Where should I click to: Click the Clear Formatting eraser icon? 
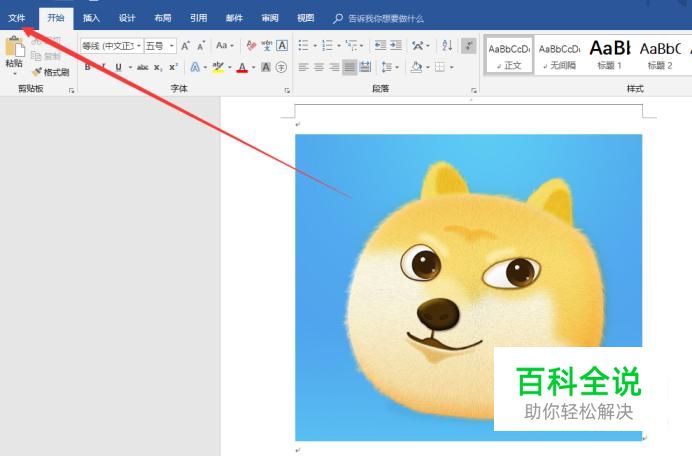pyautogui.click(x=251, y=46)
